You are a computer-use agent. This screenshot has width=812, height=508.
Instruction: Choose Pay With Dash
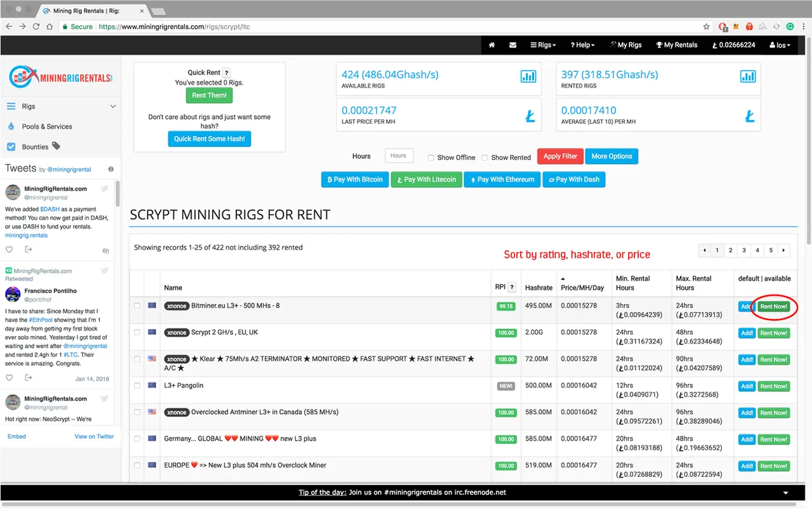coord(574,180)
